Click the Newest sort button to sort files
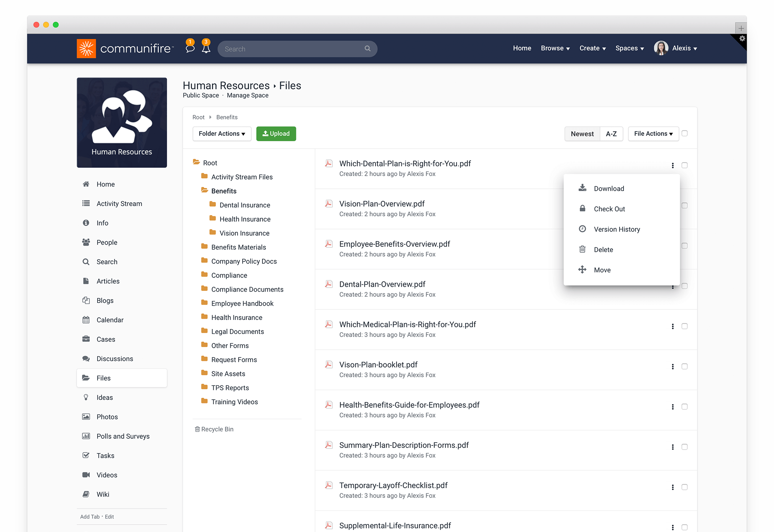Image resolution: width=774 pixels, height=532 pixels. pyautogui.click(x=582, y=133)
